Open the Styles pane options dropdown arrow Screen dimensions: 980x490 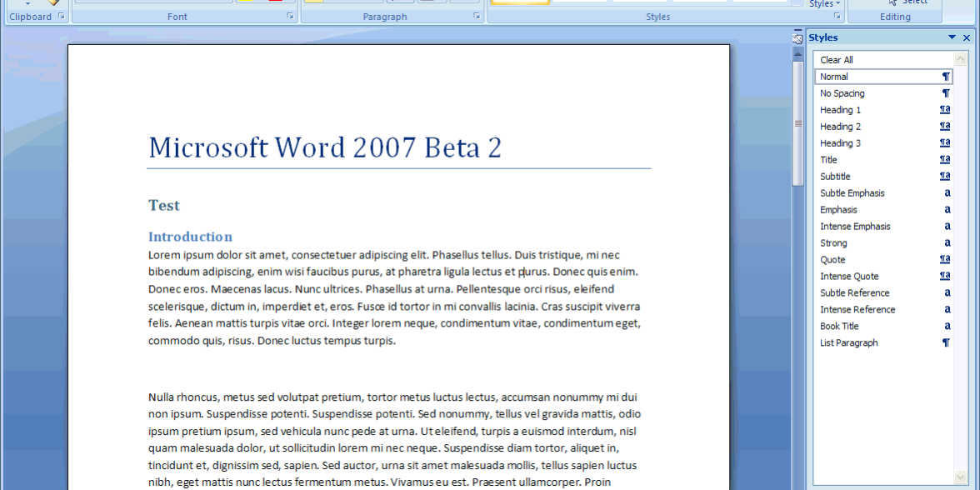pyautogui.click(x=952, y=37)
